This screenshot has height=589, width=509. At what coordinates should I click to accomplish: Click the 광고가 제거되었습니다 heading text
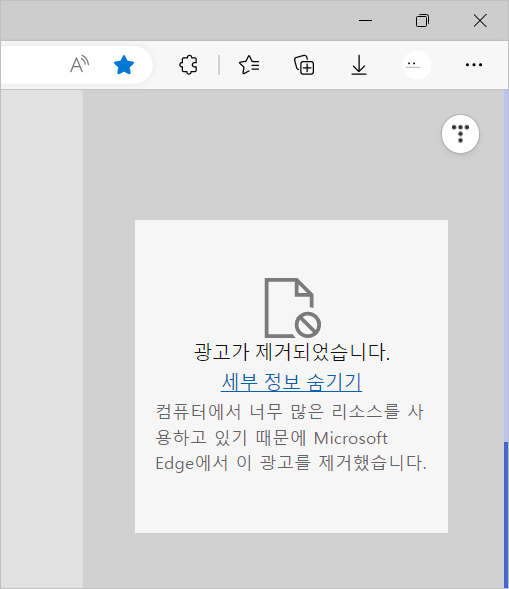(292, 352)
